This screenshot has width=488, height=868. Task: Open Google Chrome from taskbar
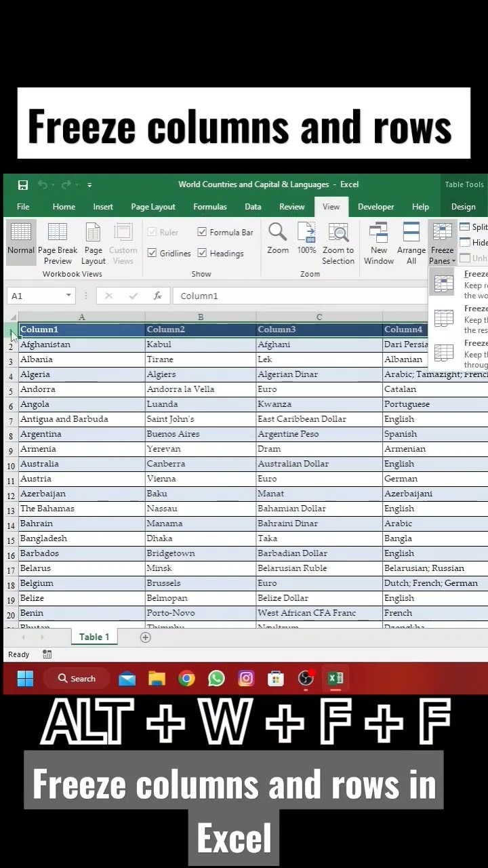186,678
